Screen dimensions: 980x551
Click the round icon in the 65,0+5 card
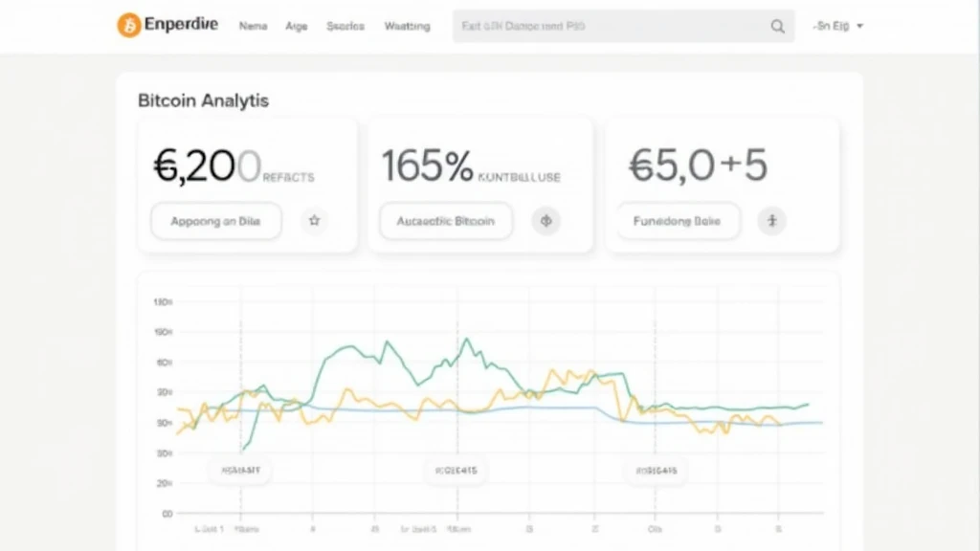771,221
